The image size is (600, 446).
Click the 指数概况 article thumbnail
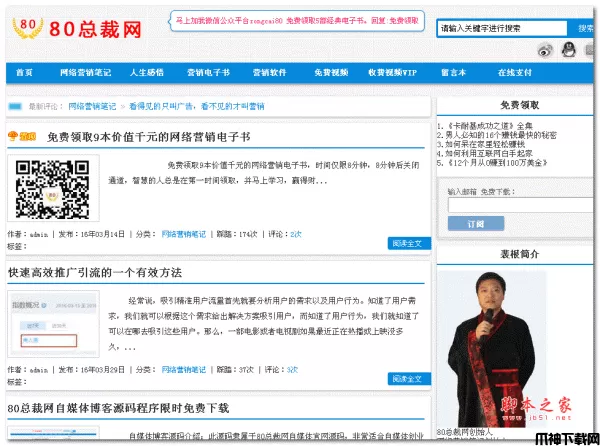[x=53, y=324]
